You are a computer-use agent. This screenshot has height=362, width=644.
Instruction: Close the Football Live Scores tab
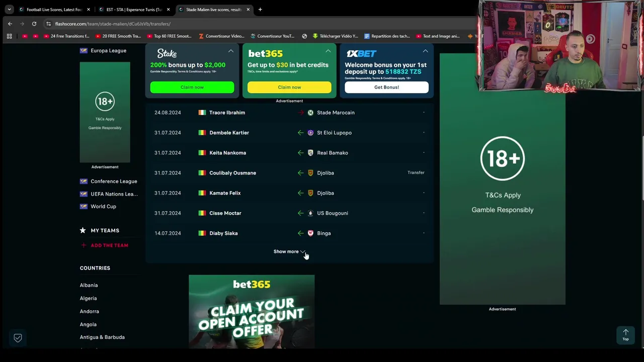coord(89,10)
